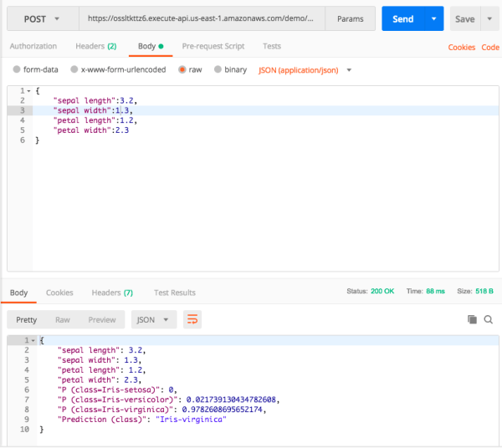Open the Pre-request Script tab
The height and width of the screenshot is (448, 502).
click(x=213, y=46)
